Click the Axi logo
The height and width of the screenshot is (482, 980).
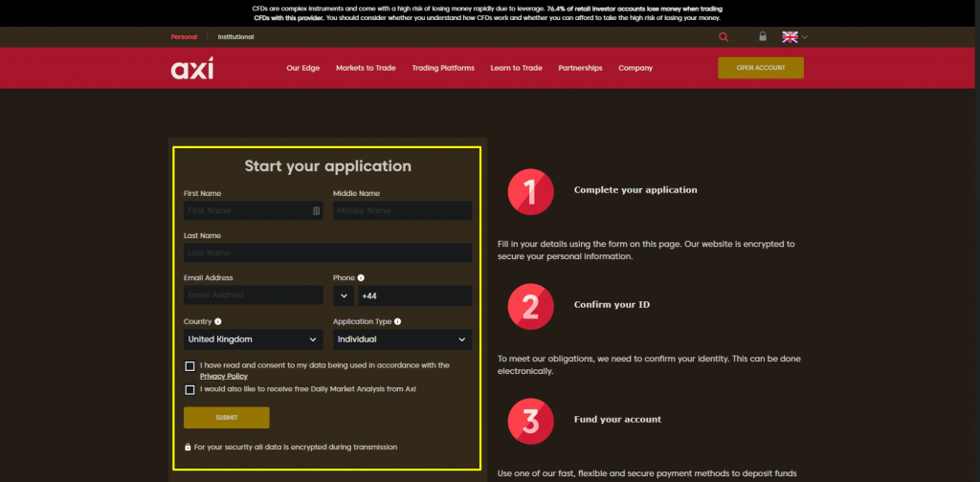[x=191, y=68]
